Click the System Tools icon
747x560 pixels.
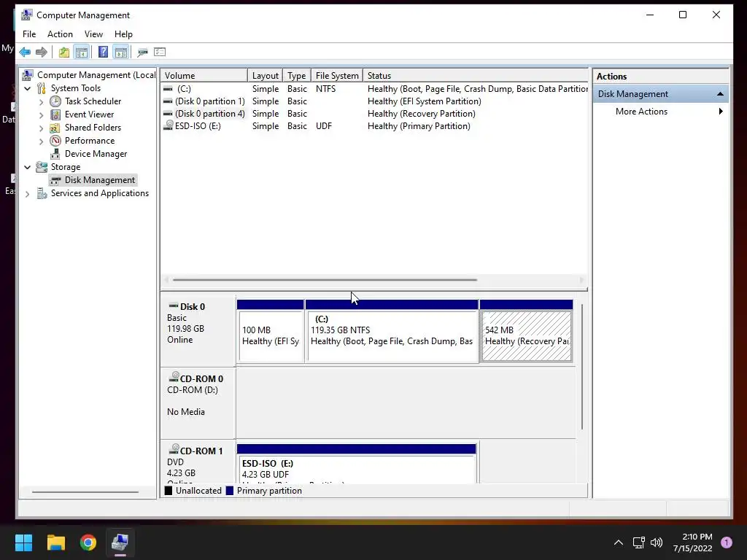click(x=42, y=88)
